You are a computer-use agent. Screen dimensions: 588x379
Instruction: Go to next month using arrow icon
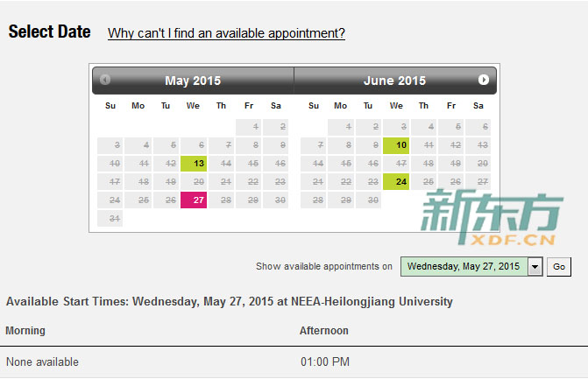click(484, 80)
